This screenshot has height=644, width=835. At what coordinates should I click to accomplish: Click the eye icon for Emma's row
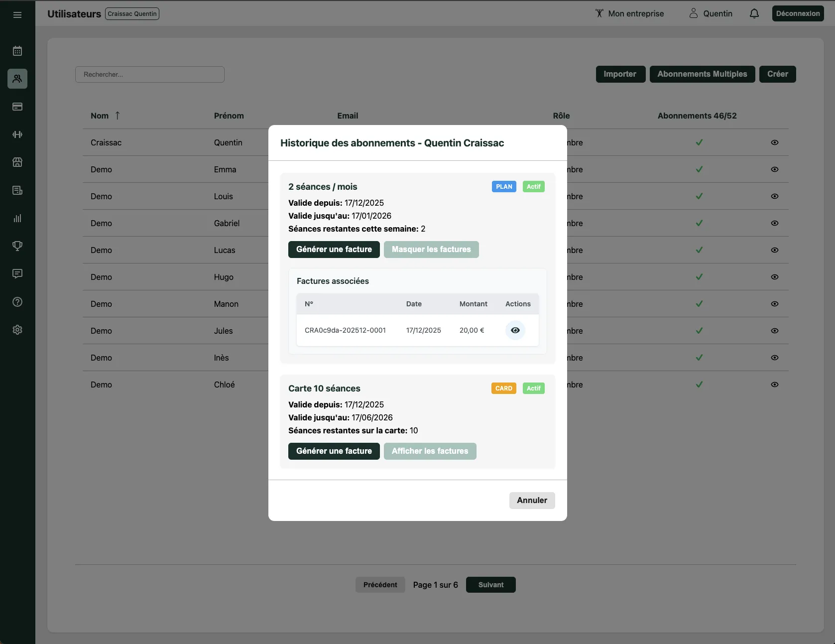[775, 169]
